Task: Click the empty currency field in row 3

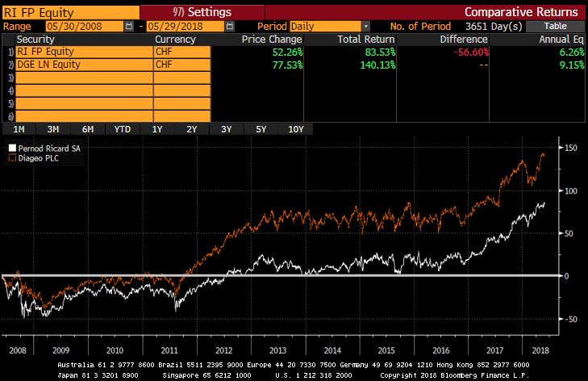Action: coord(181,77)
